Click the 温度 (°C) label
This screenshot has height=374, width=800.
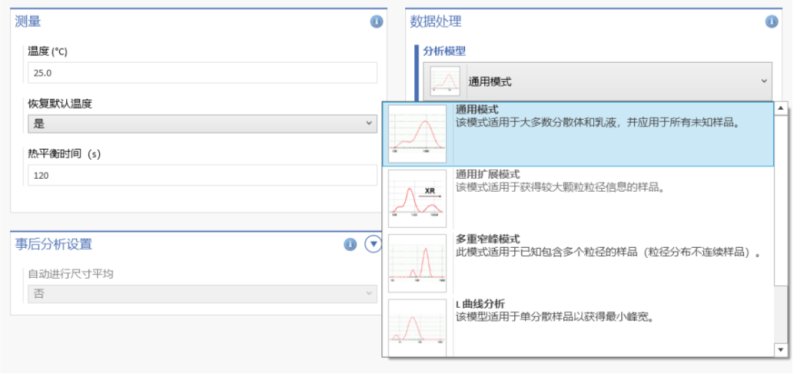click(47, 52)
